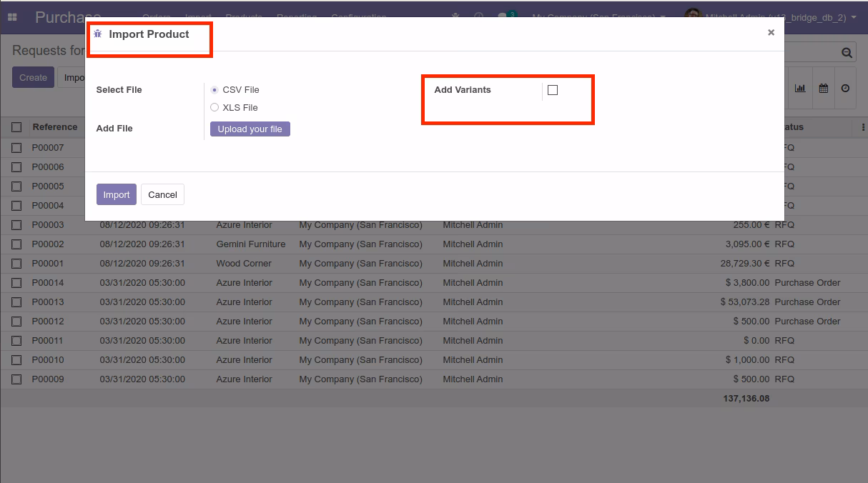Open the My Company (San Francisco) dropdown

point(598,16)
